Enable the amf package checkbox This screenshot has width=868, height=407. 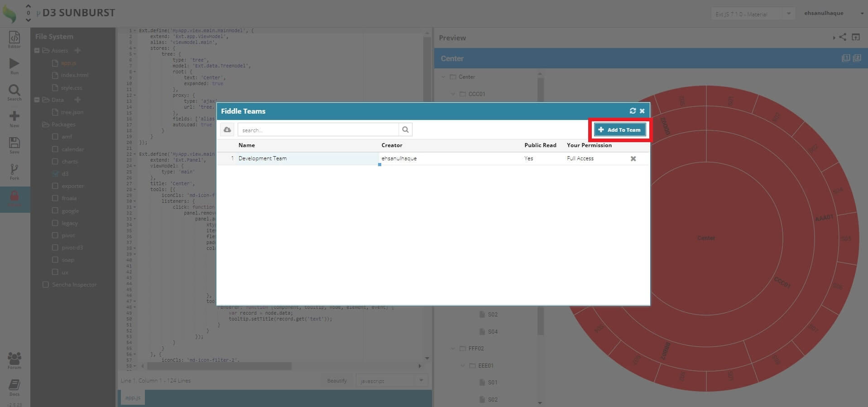click(x=55, y=136)
